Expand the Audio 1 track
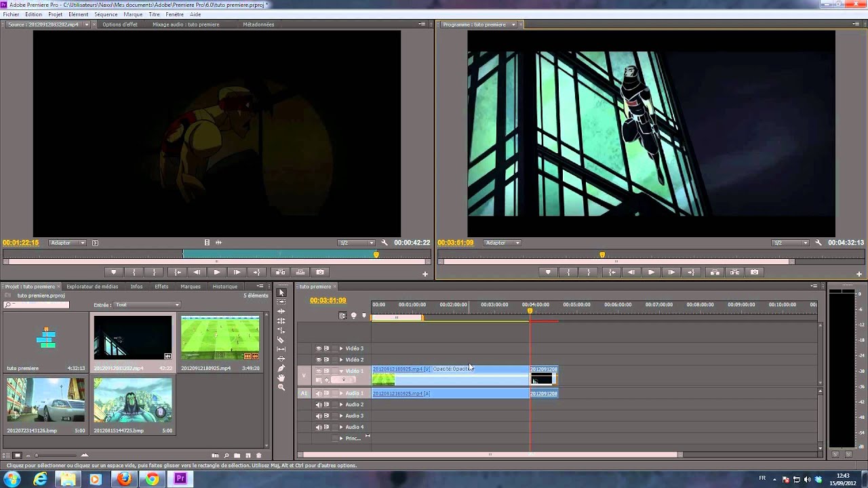 (341, 393)
